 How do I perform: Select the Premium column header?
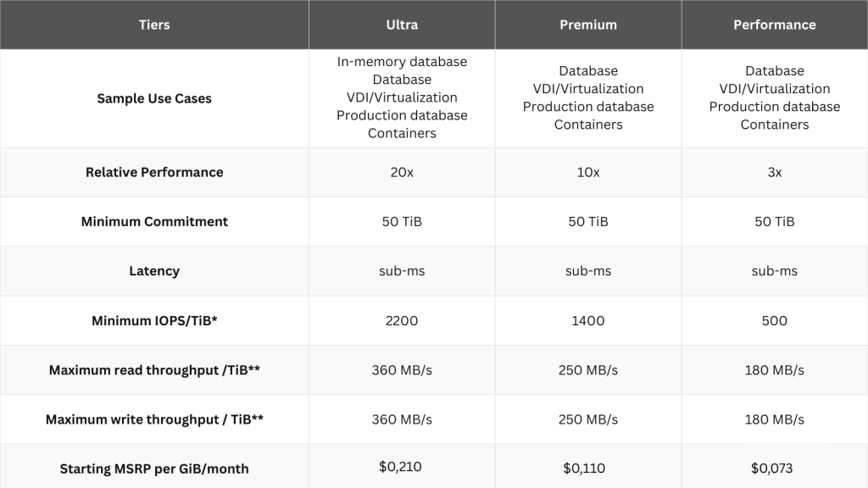coord(588,25)
